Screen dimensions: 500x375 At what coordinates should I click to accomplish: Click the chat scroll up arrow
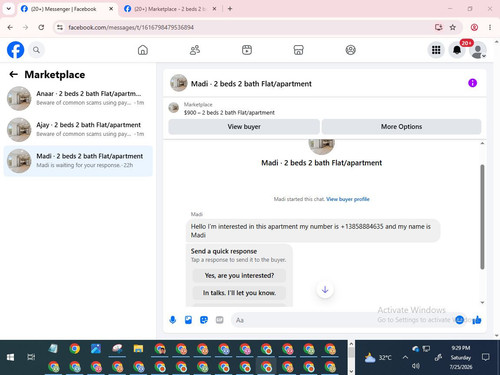(x=482, y=143)
